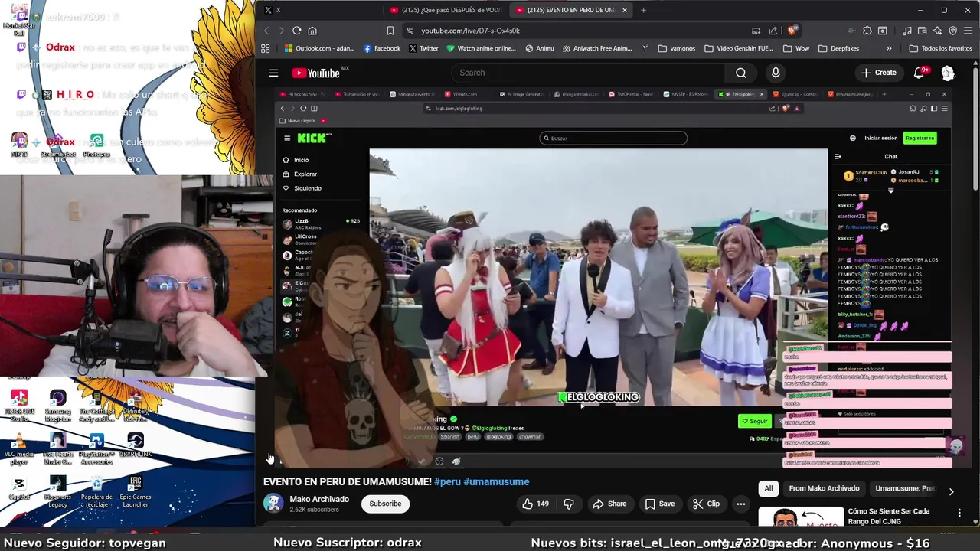Screen dimensions: 980x551
Task: Open the Facebook bookmark
Action: click(381, 48)
